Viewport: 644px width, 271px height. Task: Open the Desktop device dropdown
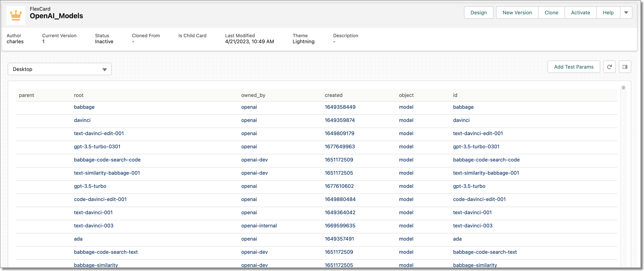tap(59, 69)
